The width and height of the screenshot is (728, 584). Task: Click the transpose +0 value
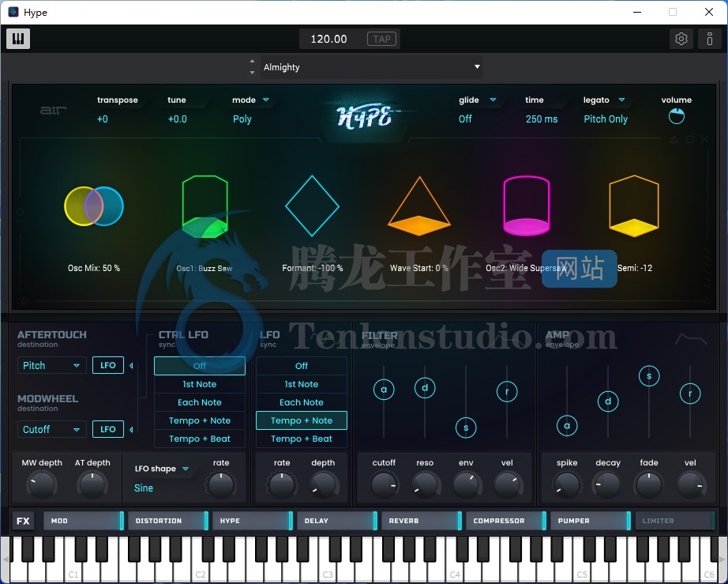click(103, 119)
